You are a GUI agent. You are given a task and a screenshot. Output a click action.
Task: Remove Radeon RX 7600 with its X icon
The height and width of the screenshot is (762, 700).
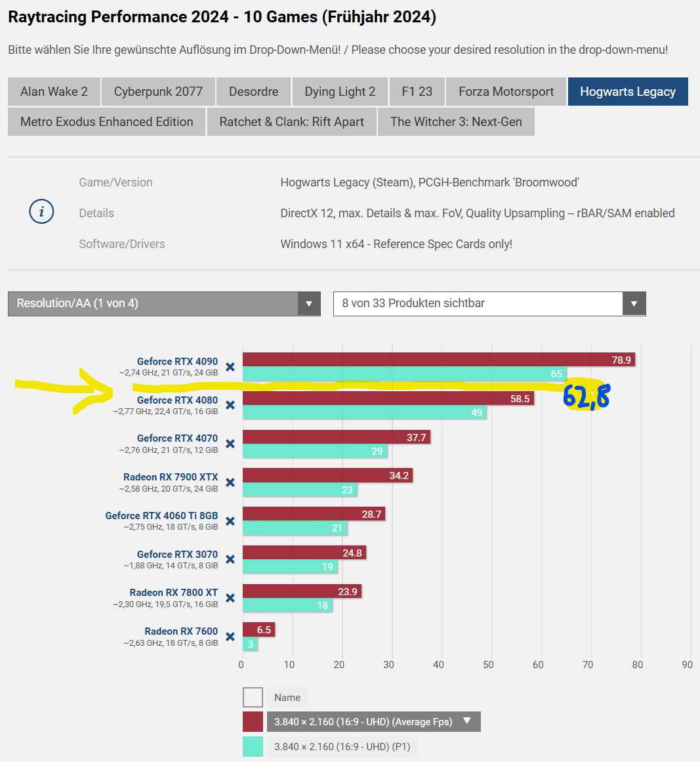[x=230, y=637]
